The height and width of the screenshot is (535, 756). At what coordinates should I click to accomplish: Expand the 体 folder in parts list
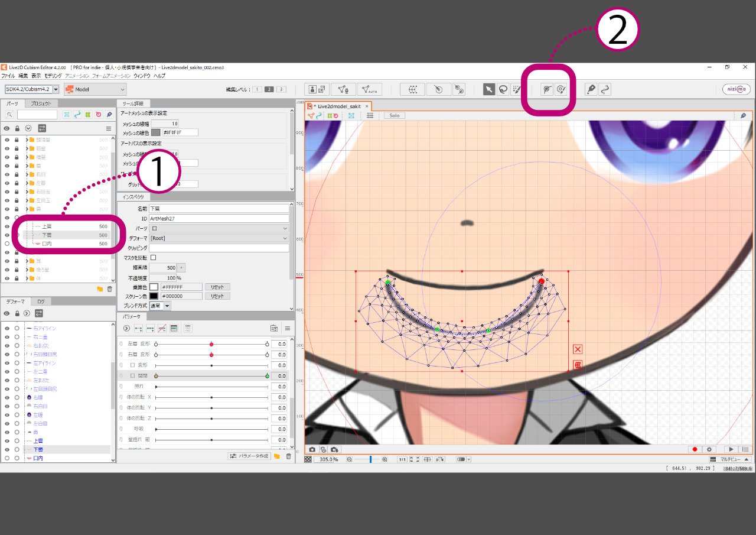(x=27, y=278)
